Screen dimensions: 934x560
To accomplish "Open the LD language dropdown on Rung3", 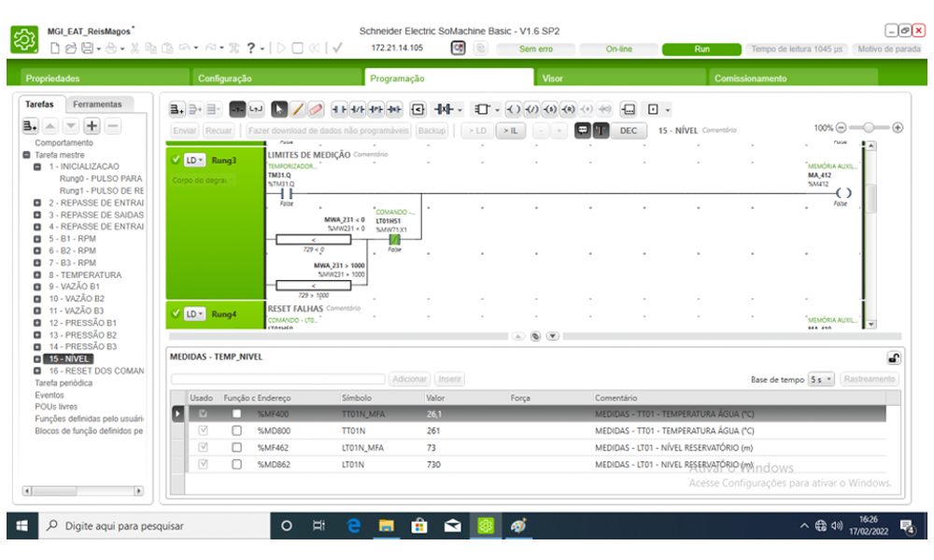I will 194,160.
